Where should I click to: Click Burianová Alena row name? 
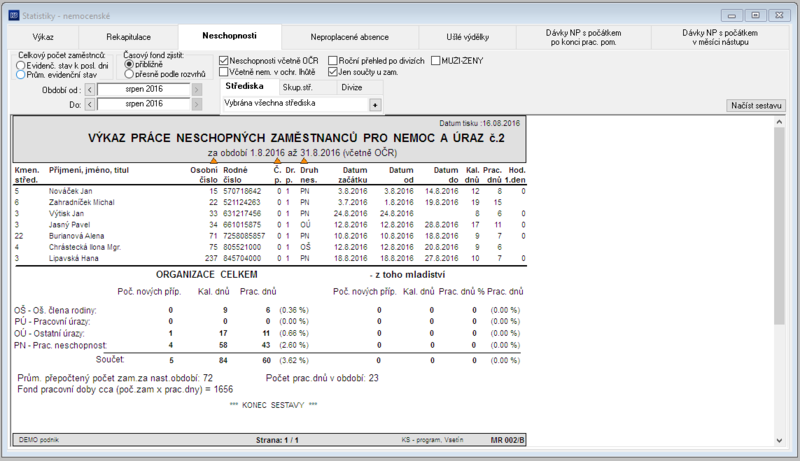[77, 236]
